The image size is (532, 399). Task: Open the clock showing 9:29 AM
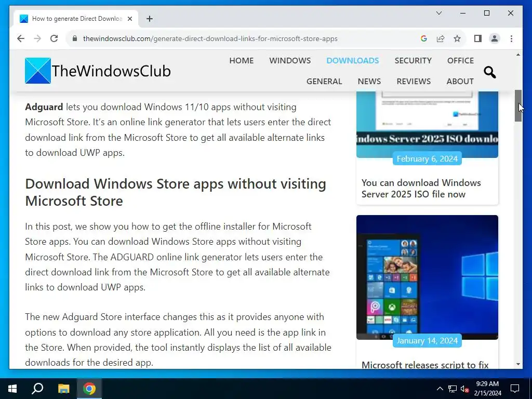click(487, 389)
